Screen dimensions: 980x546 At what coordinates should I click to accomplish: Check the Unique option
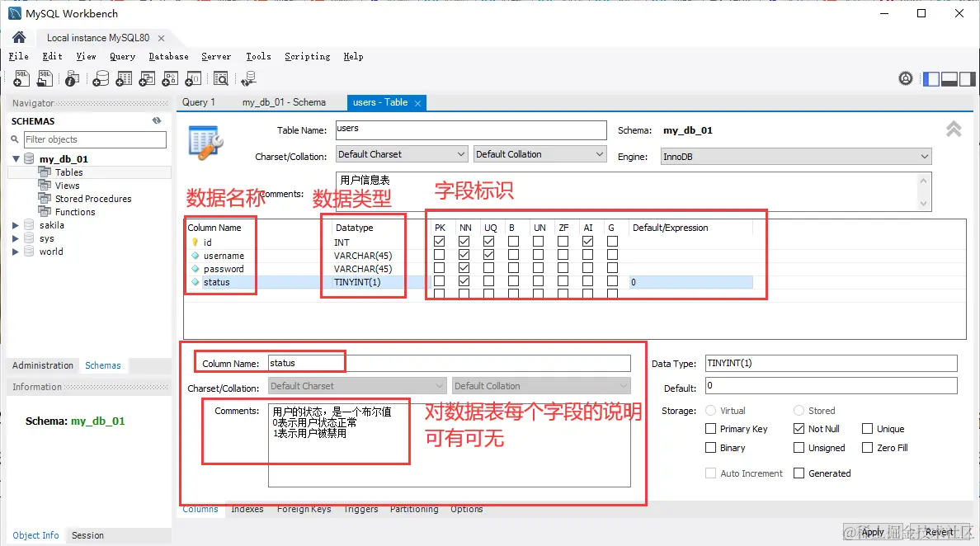click(868, 429)
